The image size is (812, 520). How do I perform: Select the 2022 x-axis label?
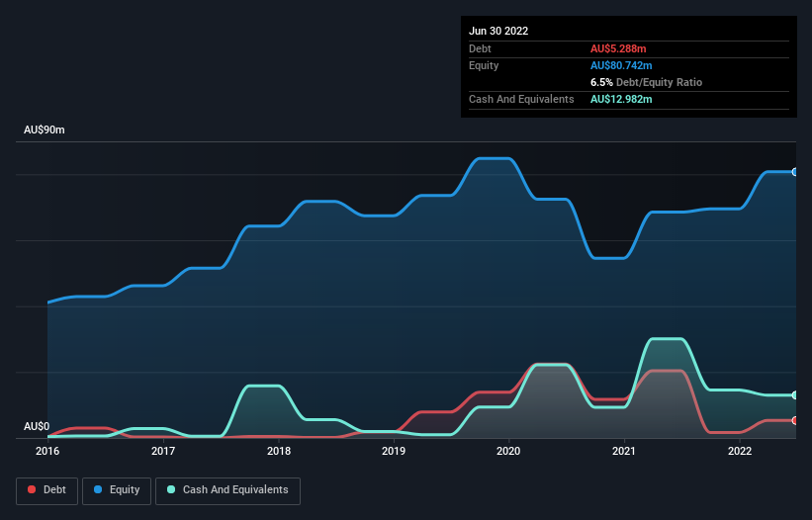click(740, 451)
